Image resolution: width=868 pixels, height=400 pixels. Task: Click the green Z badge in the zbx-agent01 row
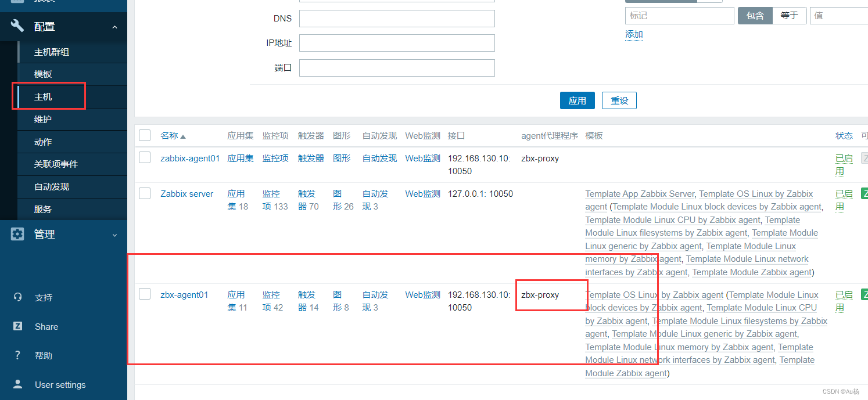click(x=864, y=294)
